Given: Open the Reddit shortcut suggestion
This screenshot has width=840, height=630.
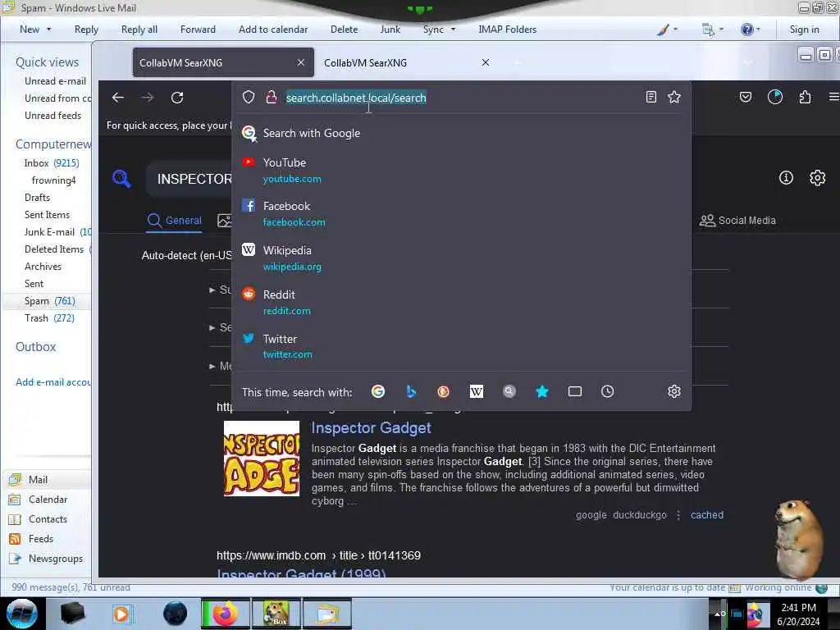Looking at the screenshot, I should 461,302.
